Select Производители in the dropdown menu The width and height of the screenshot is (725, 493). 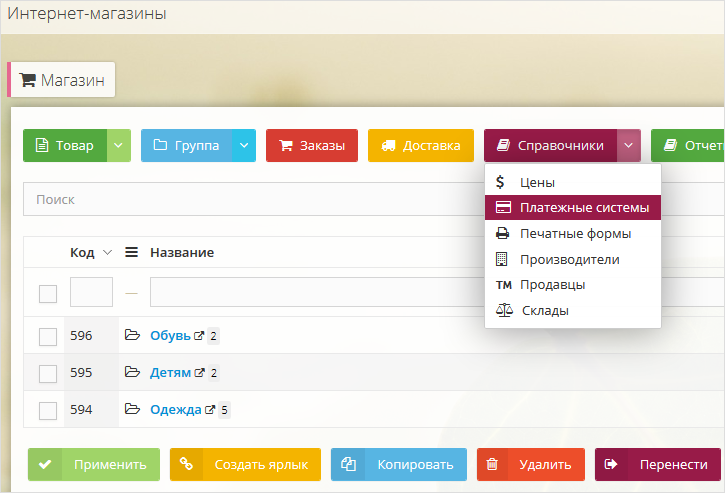tap(569, 259)
